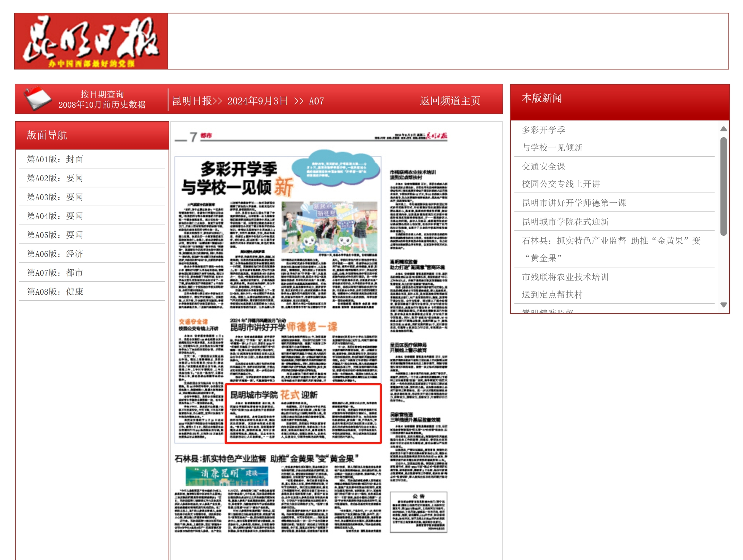The image size is (743, 560).
Task: Click the blue cloud callout on page image
Action: tap(335, 168)
